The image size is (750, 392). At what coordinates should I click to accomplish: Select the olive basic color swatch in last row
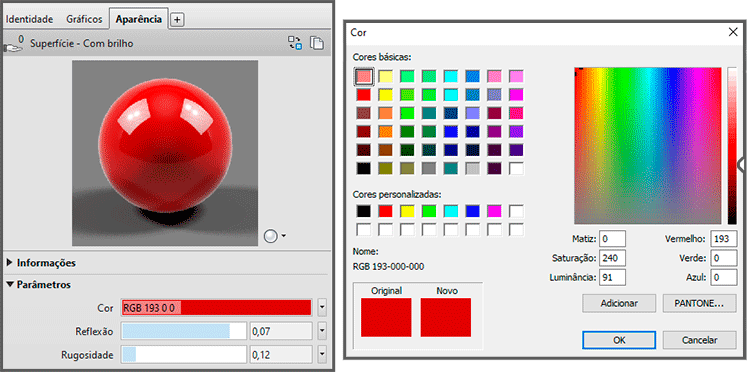click(386, 168)
